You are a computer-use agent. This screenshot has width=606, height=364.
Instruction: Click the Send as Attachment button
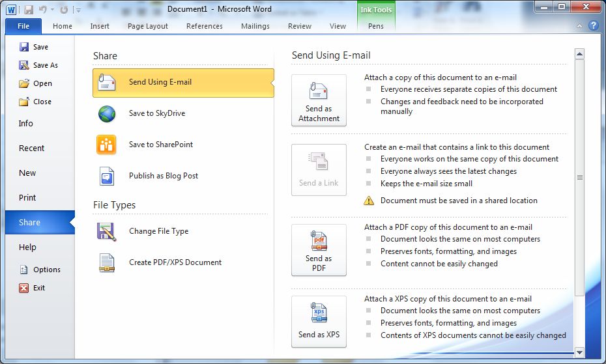[x=319, y=100]
